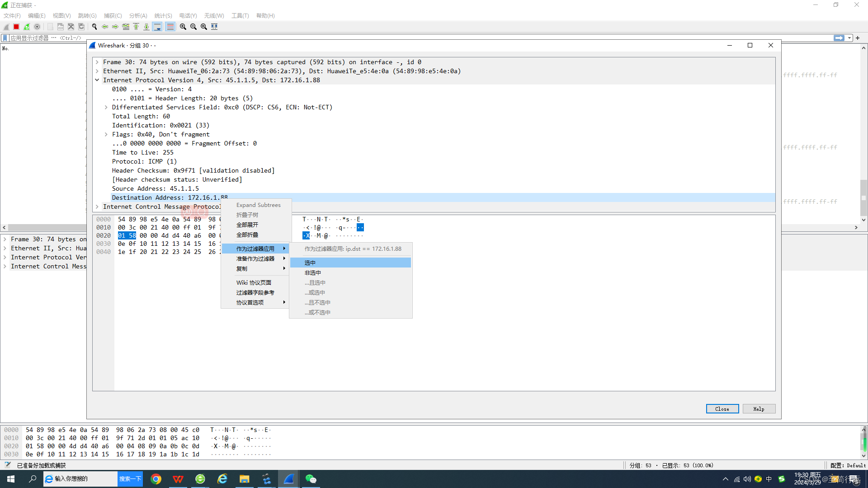Open the 分析(A) menu
The height and width of the screenshot is (488, 868).
point(138,15)
